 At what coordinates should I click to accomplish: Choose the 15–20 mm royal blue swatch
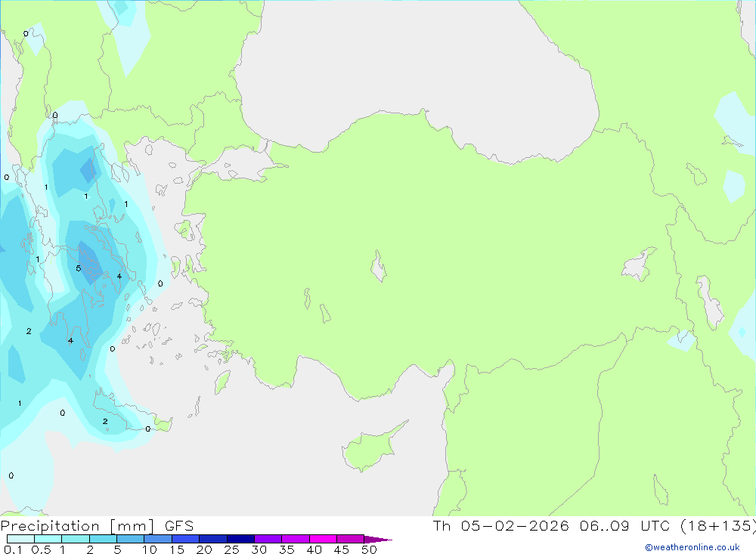tap(186, 539)
